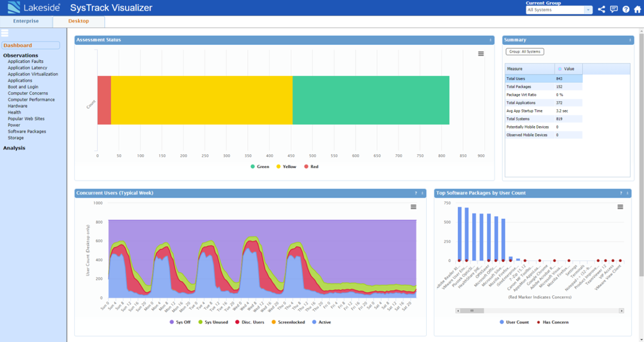
Task: Open Storage observation
Action: point(16,138)
